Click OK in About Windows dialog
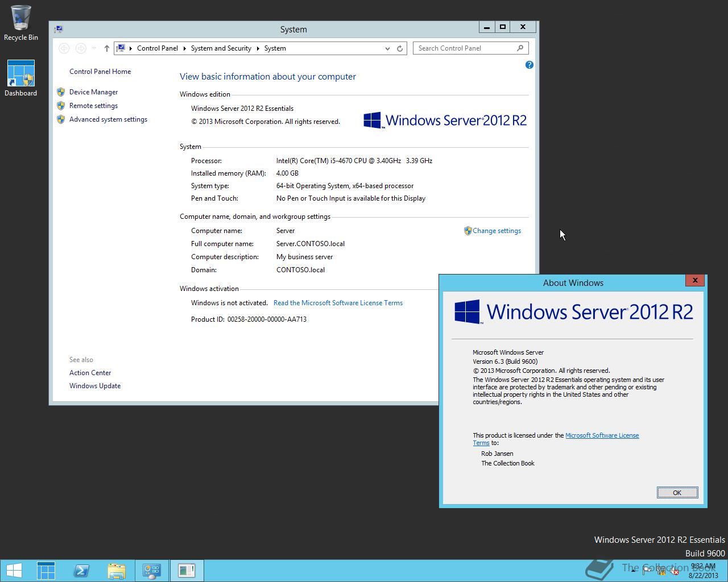This screenshot has width=728, height=582. point(677,493)
